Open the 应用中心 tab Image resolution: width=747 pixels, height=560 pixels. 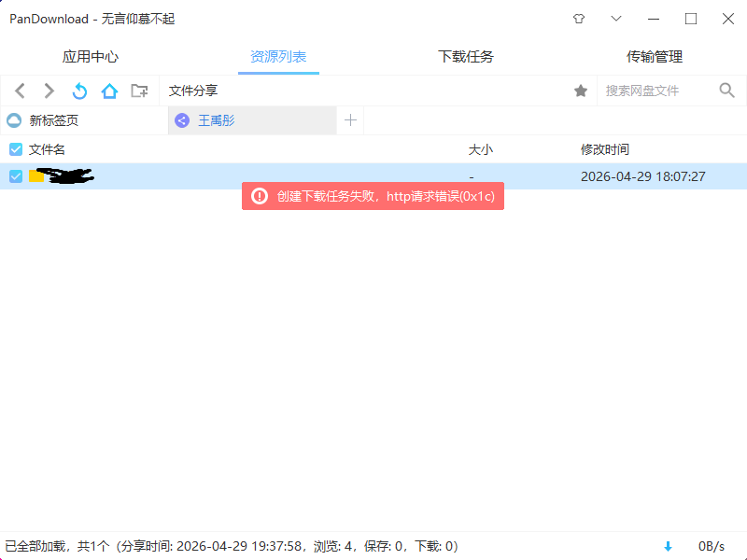click(x=90, y=57)
